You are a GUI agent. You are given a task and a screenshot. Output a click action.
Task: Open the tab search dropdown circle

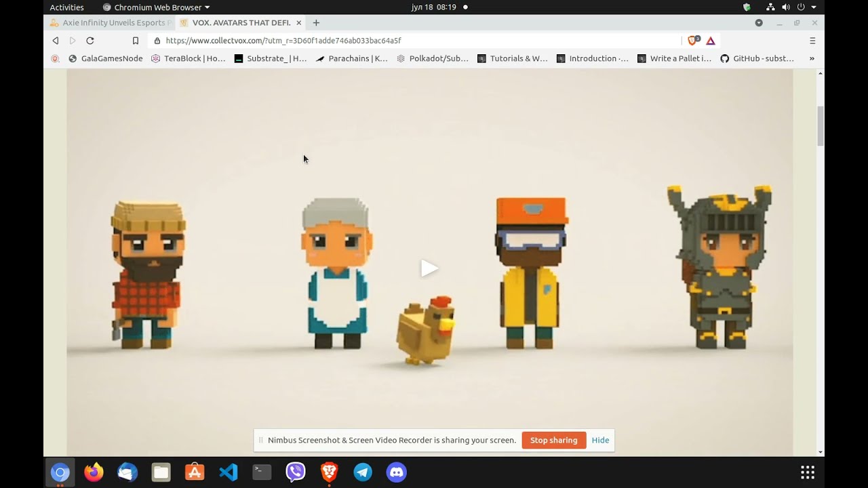tap(759, 22)
